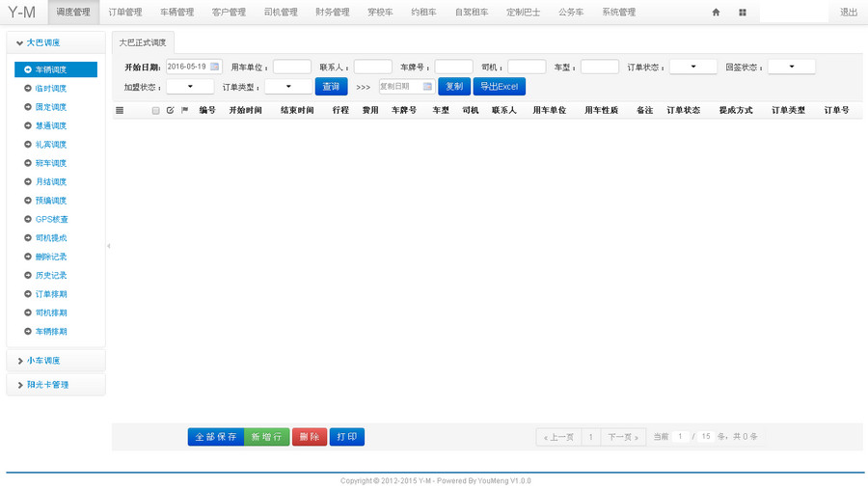Open the 订单状态 dropdown
Viewport: 868px width, 489px height.
pos(692,68)
